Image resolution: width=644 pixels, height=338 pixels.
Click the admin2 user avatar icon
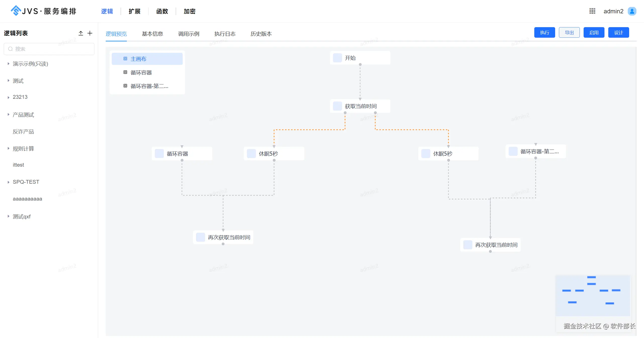click(x=632, y=11)
